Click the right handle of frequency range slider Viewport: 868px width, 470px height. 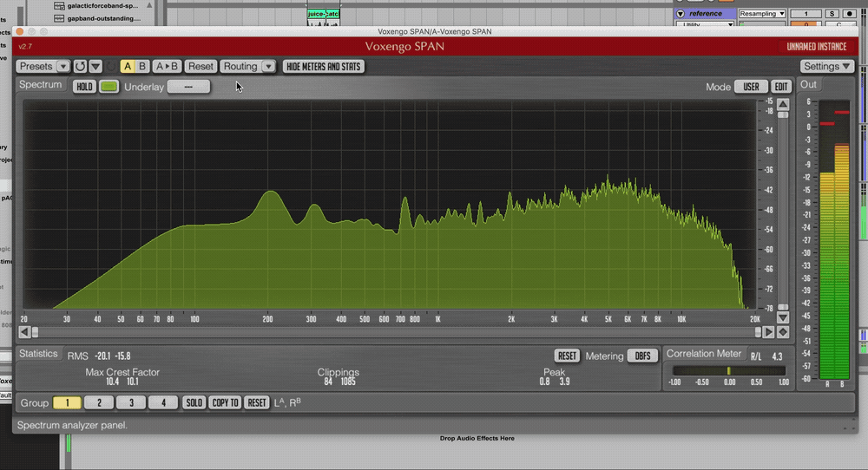[758, 332]
